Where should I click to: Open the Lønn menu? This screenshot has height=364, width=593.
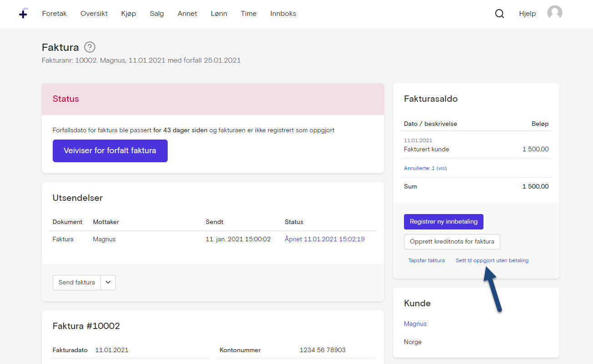pyautogui.click(x=219, y=14)
